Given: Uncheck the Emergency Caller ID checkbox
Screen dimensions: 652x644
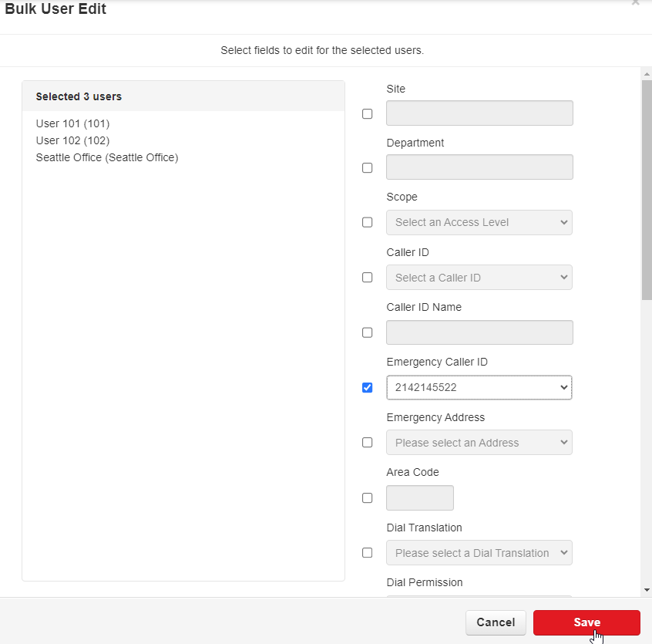Looking at the screenshot, I should click(368, 387).
